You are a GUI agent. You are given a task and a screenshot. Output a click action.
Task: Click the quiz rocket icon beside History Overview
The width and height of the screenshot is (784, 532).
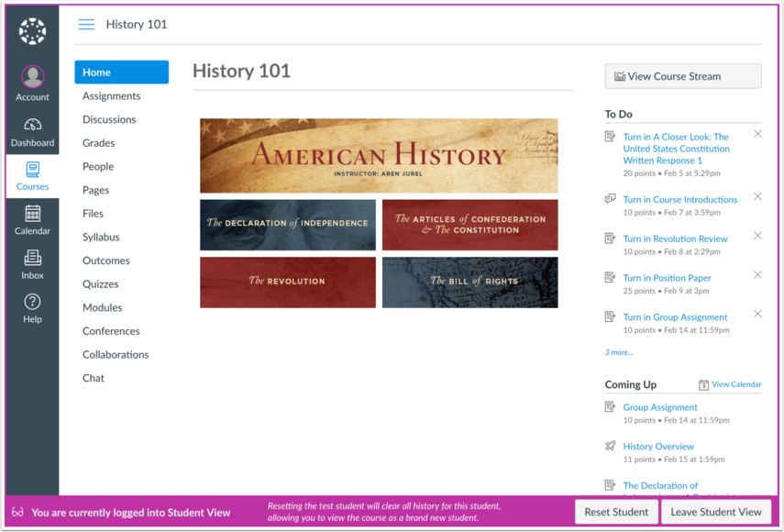tap(610, 446)
